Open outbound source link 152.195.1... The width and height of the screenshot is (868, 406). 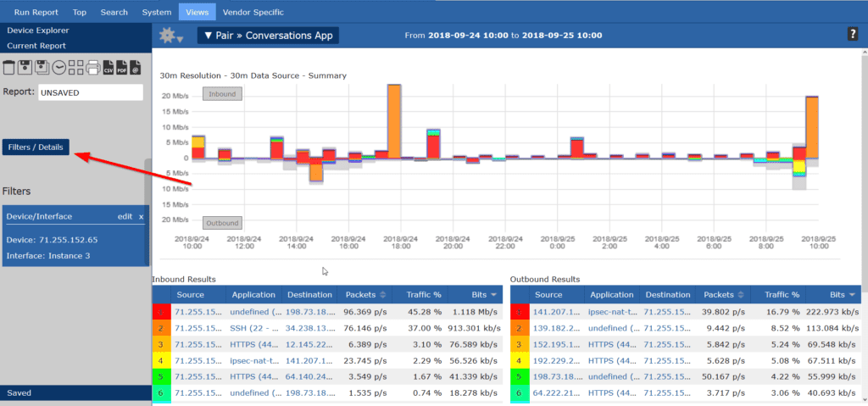(556, 344)
